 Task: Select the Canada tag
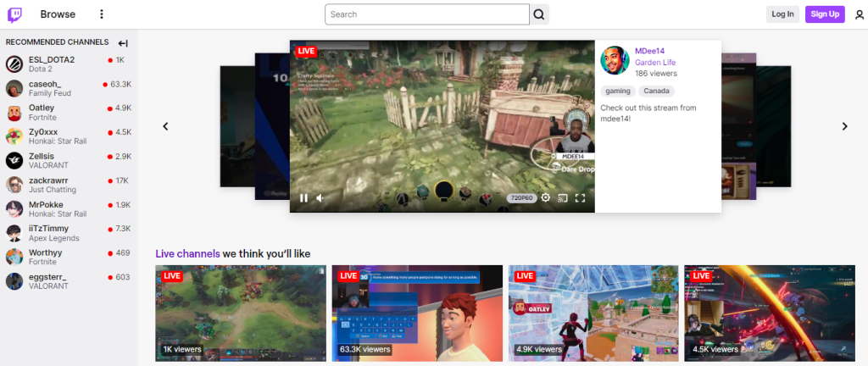coord(657,91)
